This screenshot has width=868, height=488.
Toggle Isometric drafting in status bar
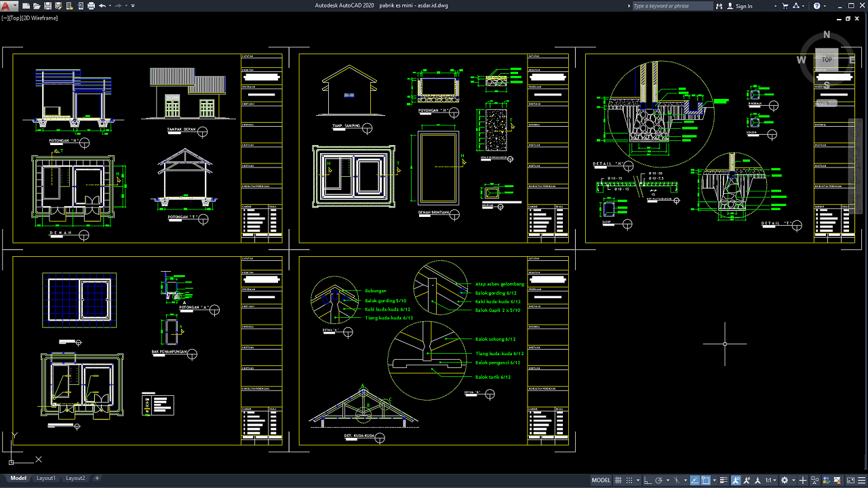point(677,480)
